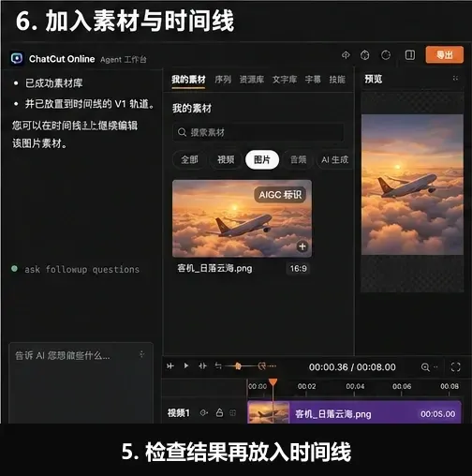The width and height of the screenshot is (472, 476).
Task: Click the timecode 00:00.36 / 00:08.00
Action: [352, 367]
